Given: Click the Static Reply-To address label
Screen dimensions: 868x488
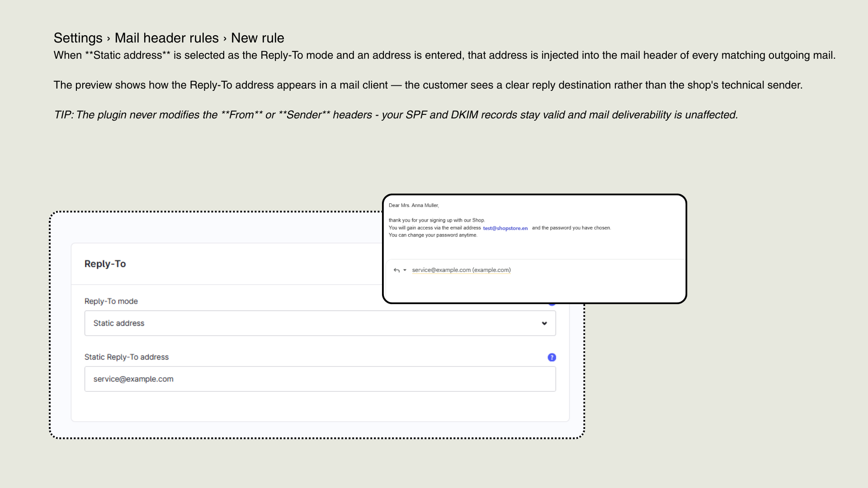Looking at the screenshot, I should tap(126, 357).
